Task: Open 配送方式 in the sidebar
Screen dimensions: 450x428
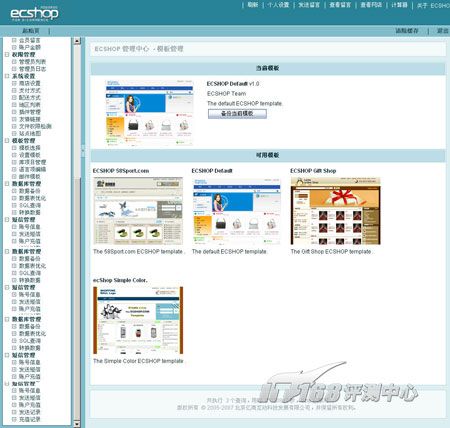Action: (30, 97)
